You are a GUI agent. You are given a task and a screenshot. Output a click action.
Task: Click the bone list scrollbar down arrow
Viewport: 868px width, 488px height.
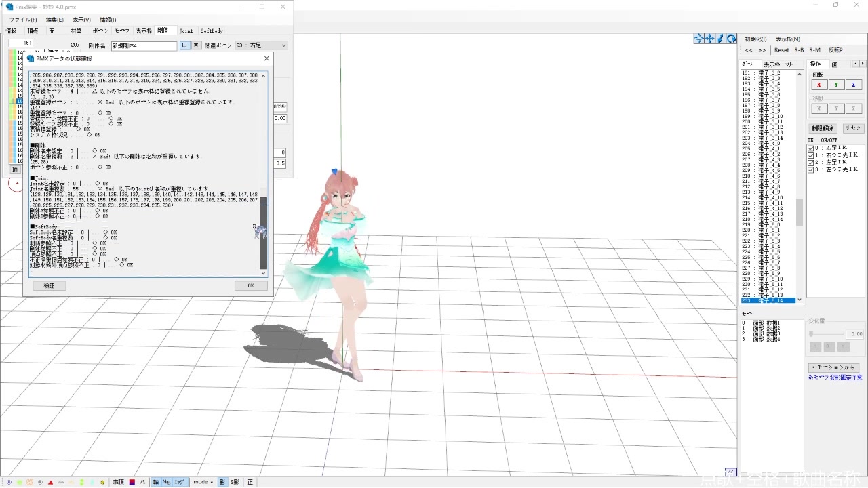point(800,300)
